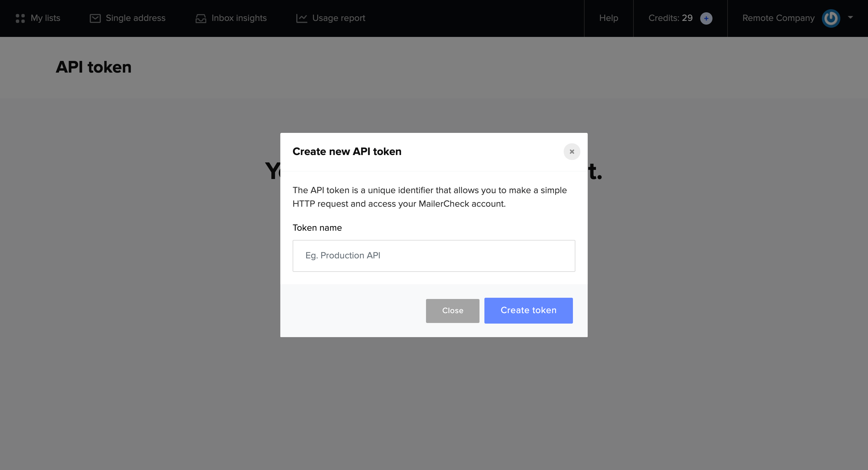Screen dimensions: 868x470
Task: Click the plus icon to add credits
Action: (x=706, y=18)
